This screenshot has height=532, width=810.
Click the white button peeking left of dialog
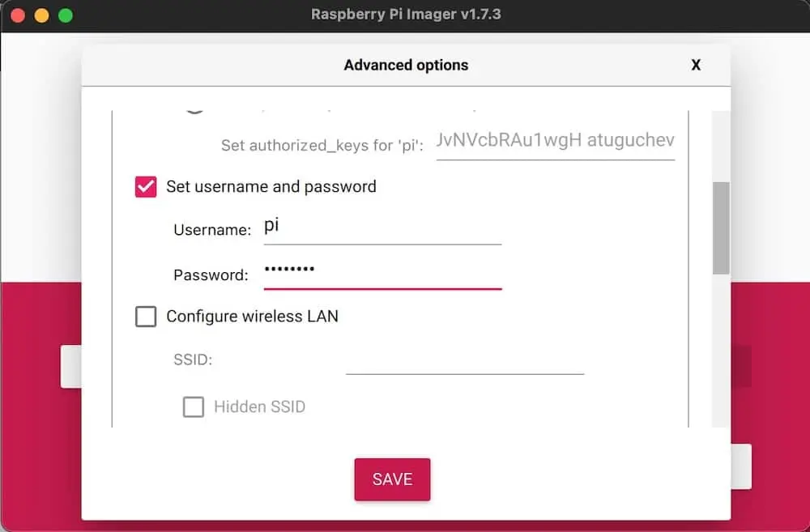(x=70, y=367)
